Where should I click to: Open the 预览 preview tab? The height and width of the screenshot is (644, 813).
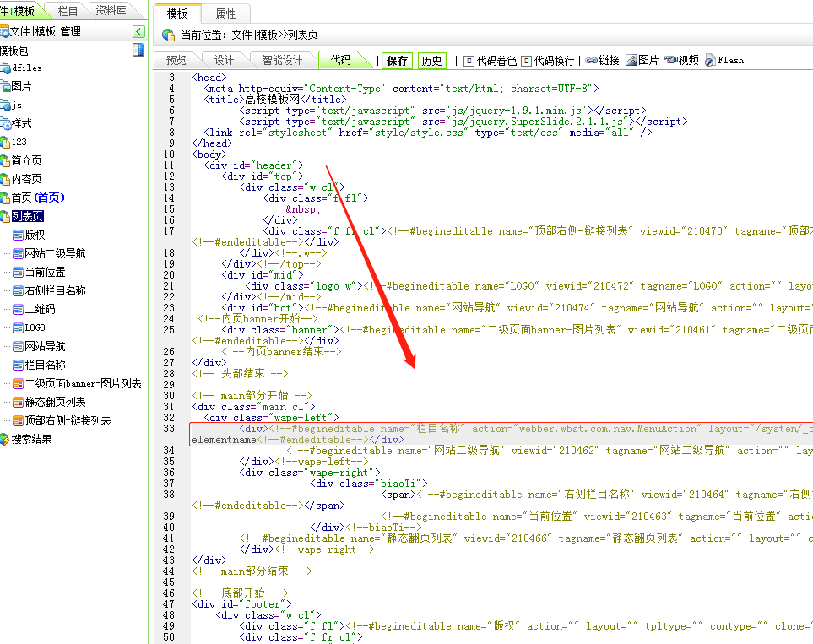click(x=176, y=60)
